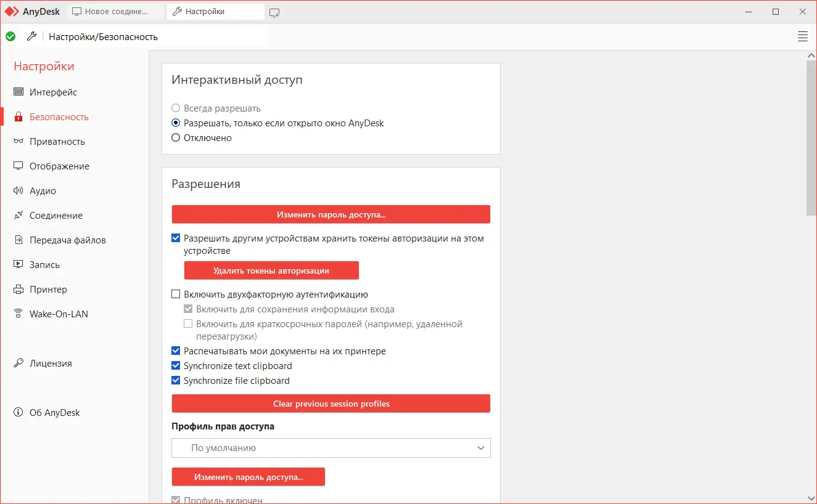Click the Настройки sidebar heading

[x=44, y=67]
